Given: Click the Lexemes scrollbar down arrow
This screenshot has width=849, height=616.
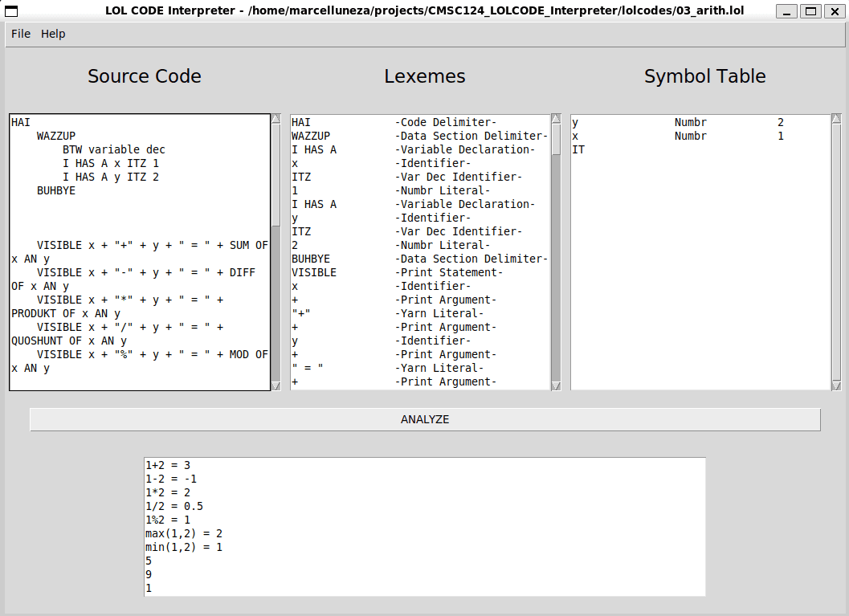Looking at the screenshot, I should [556, 386].
